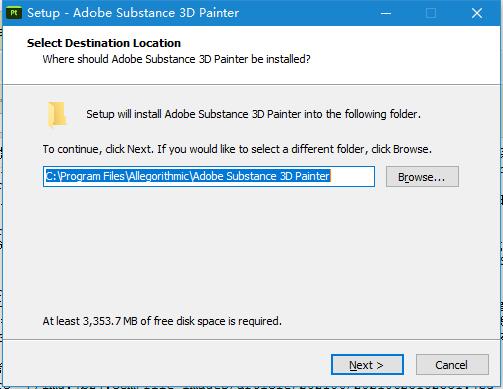Click the empty gray area below the path field
The width and height of the screenshot is (503, 389).
[250, 250]
